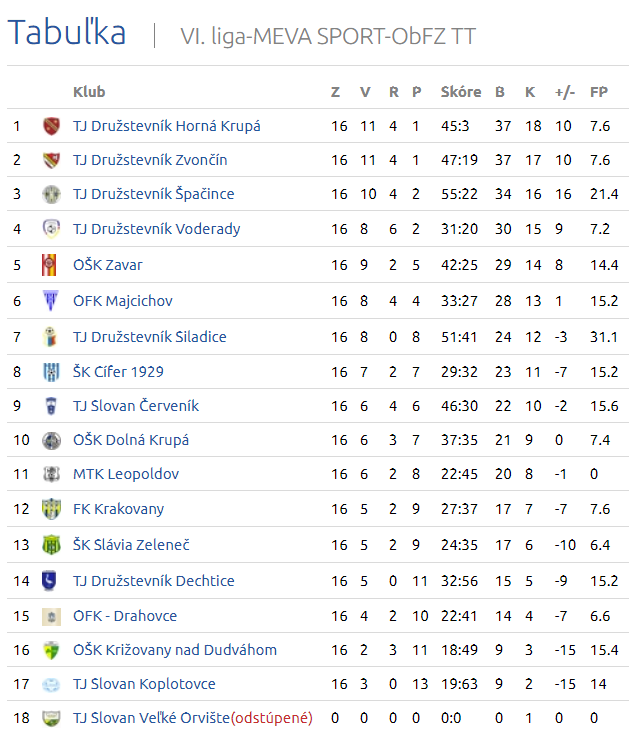This screenshot has width=632, height=737.
Task: Click the ŠK Cífer 1929 club crest
Action: [x=51, y=372]
